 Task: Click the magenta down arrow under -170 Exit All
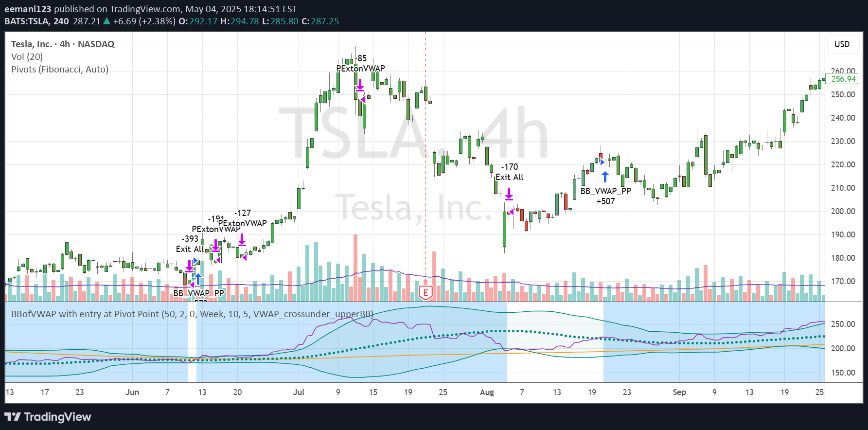click(x=509, y=194)
